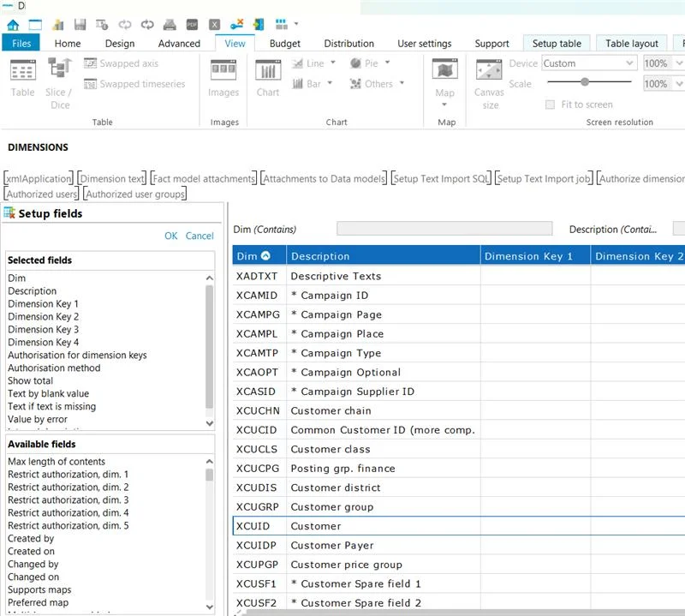
Task: Click Selected fields scroll down arrow
Action: pyautogui.click(x=210, y=423)
